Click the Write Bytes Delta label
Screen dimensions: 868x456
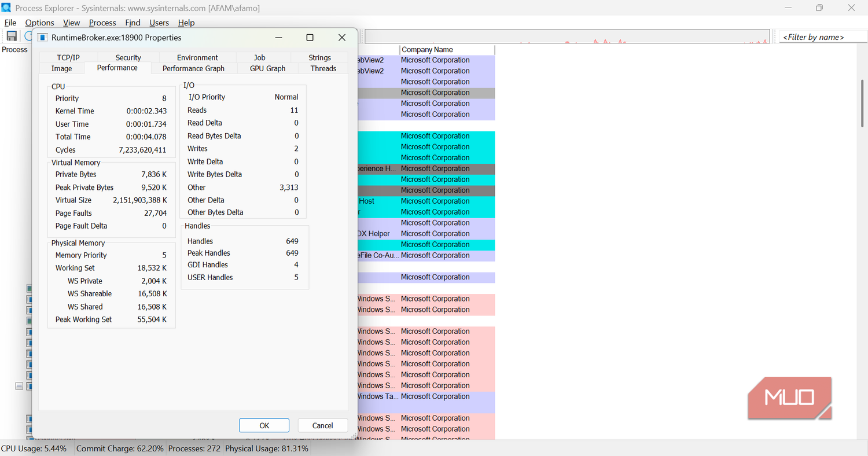pyautogui.click(x=215, y=174)
